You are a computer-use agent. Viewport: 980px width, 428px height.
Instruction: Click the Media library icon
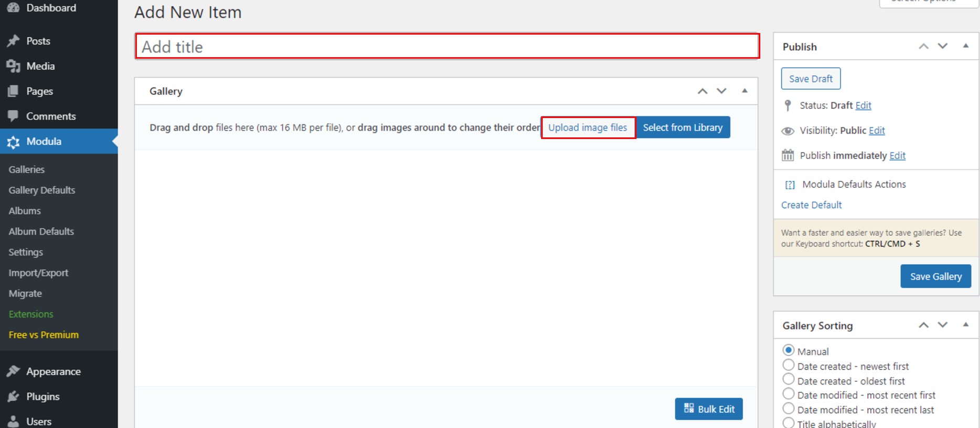(14, 66)
